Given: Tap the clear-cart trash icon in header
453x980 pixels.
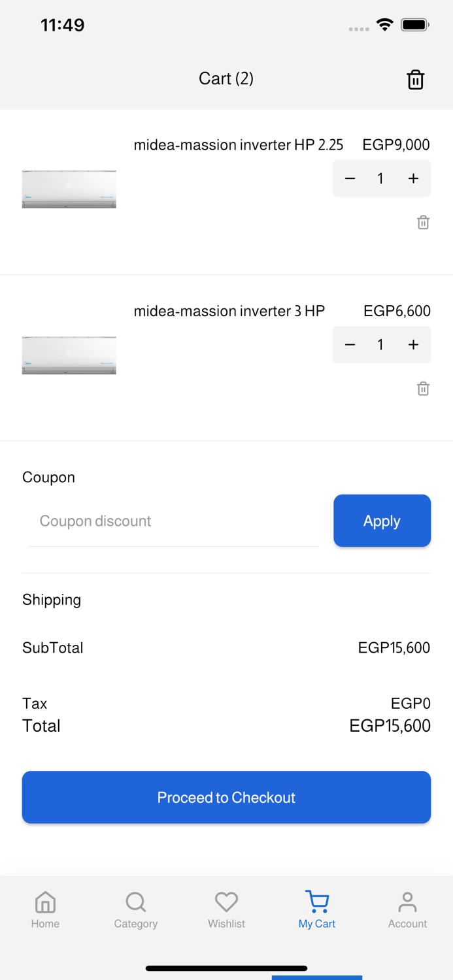Looking at the screenshot, I should pyautogui.click(x=416, y=80).
